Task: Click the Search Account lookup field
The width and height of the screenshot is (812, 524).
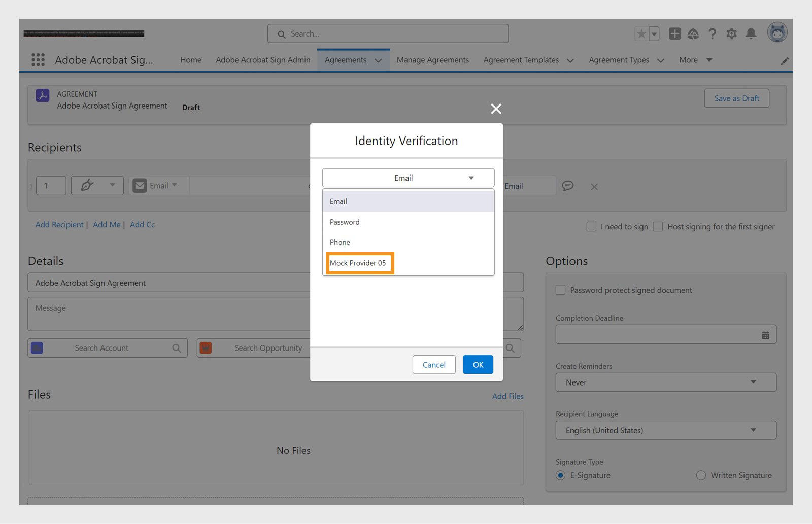Action: pyautogui.click(x=108, y=348)
